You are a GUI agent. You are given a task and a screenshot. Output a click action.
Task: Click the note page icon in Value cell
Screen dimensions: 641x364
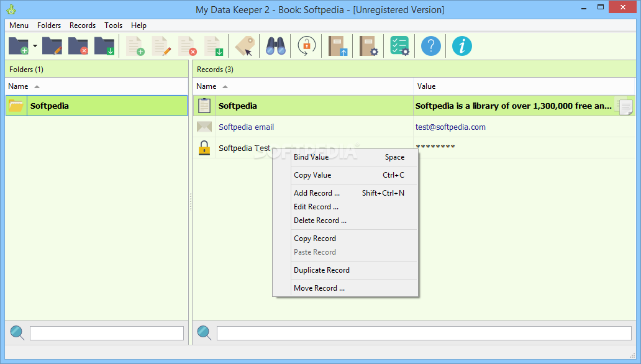click(625, 107)
